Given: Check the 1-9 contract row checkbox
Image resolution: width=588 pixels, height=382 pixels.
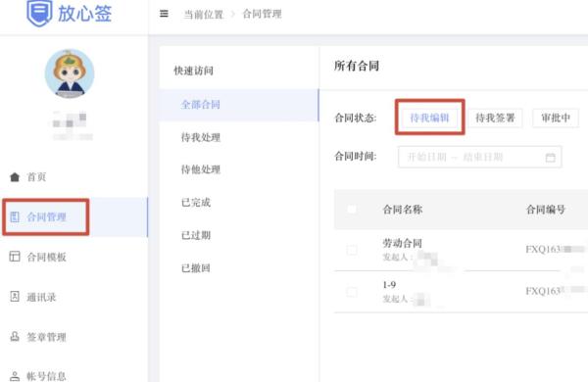Looking at the screenshot, I should [352, 292].
